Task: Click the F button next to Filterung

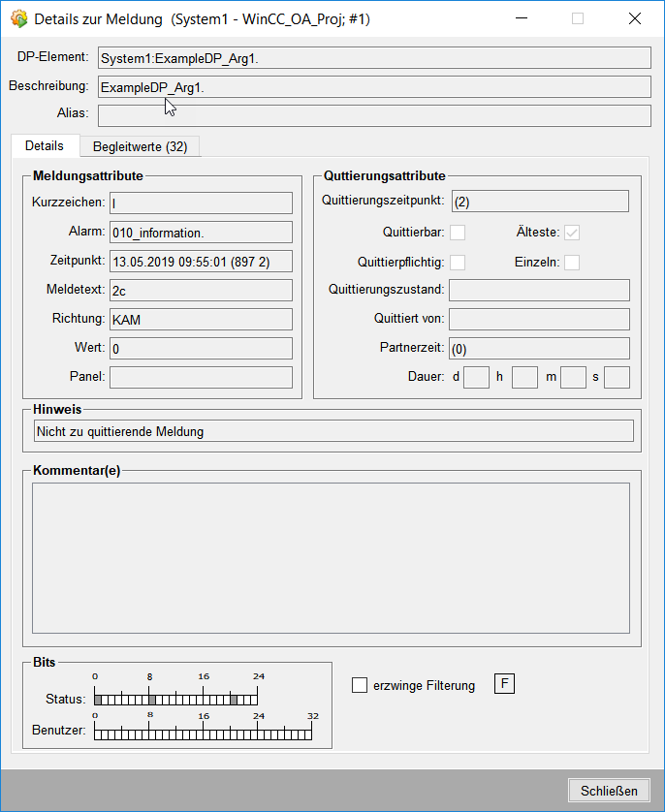Action: (504, 684)
